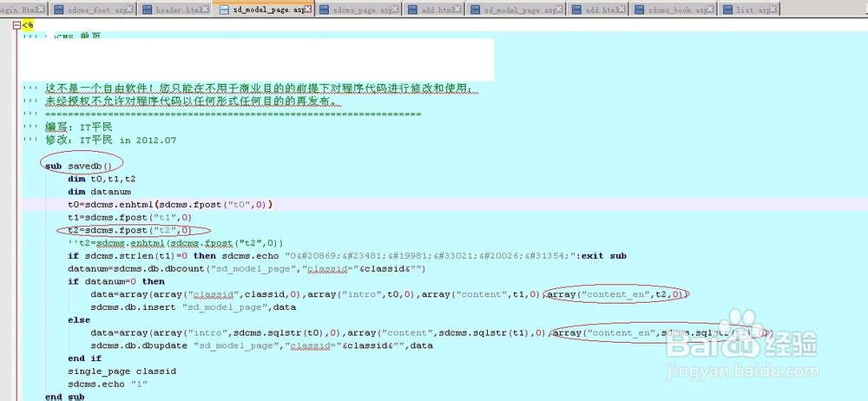Screen dimensions: 868x401
Task: Click the t0=sdcms.enhtml assignment line
Action: [x=170, y=204]
